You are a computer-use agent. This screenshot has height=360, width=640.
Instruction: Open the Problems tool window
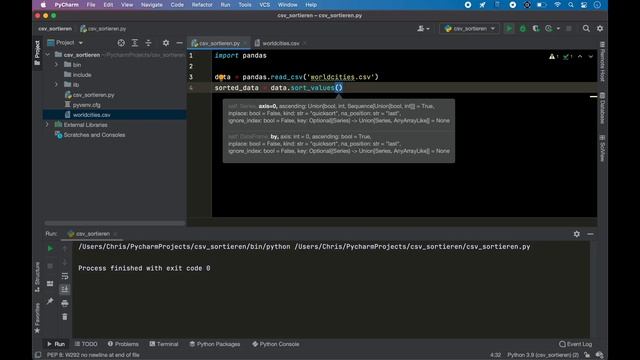123,344
